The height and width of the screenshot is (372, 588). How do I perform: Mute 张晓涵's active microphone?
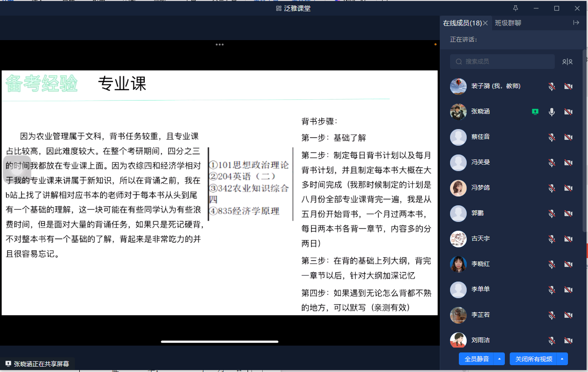552,112
